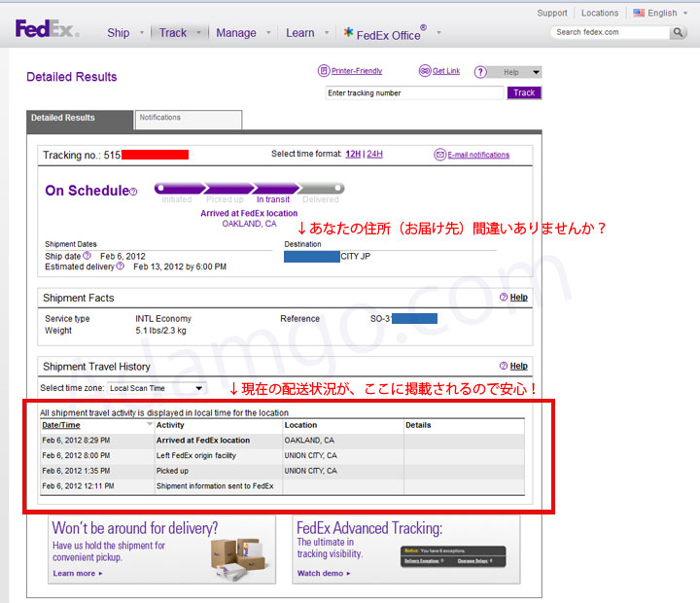The width and height of the screenshot is (700, 603).
Task: Click the Get Link link
Action: coord(446,71)
